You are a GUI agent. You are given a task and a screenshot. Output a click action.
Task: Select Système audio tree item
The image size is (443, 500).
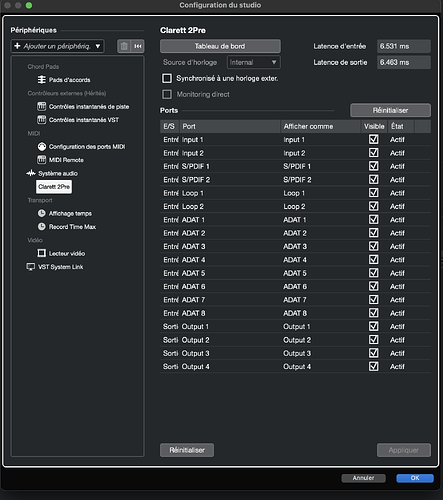(x=58, y=173)
